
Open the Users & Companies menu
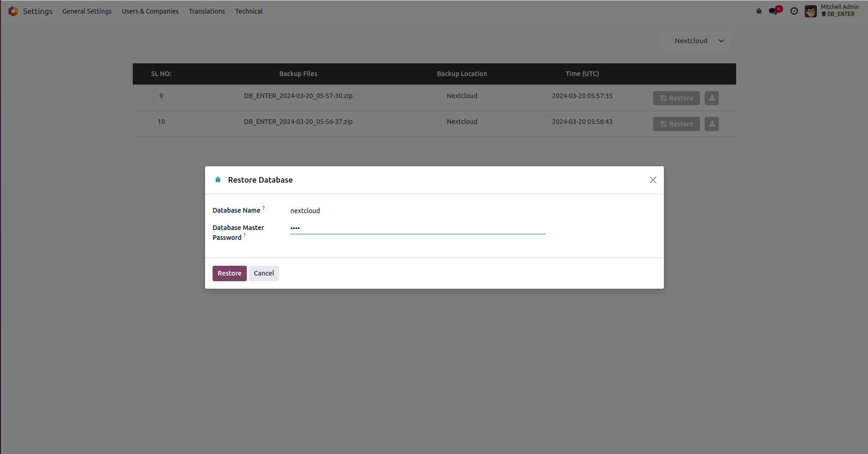tap(150, 11)
